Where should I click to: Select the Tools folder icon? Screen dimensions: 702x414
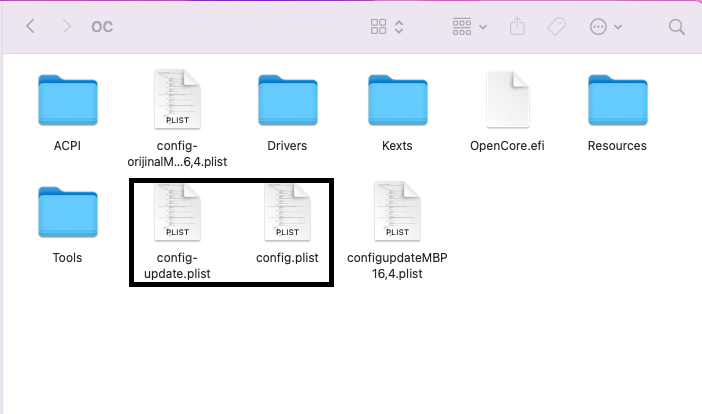(68, 212)
